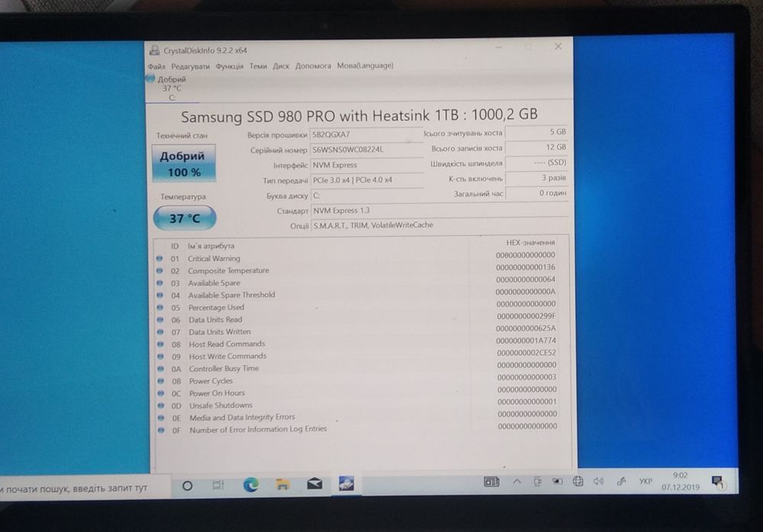Open the Mail app from the taskbar

(x=314, y=483)
